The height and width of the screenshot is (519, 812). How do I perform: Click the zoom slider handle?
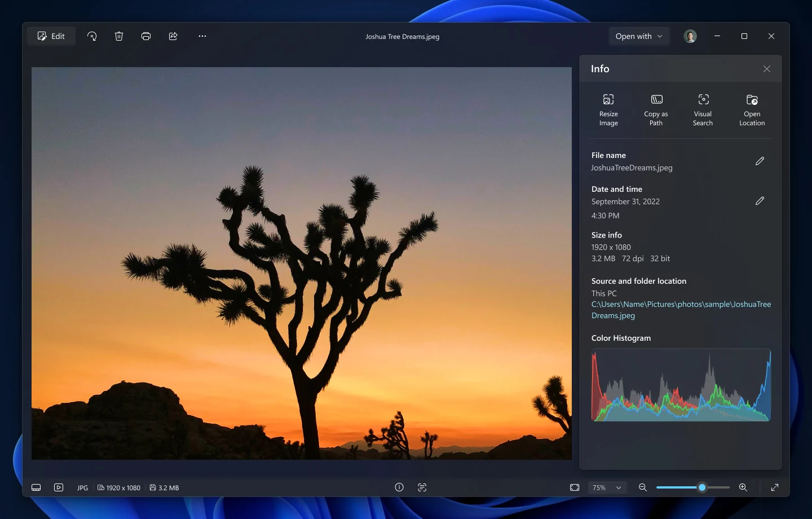tap(702, 487)
